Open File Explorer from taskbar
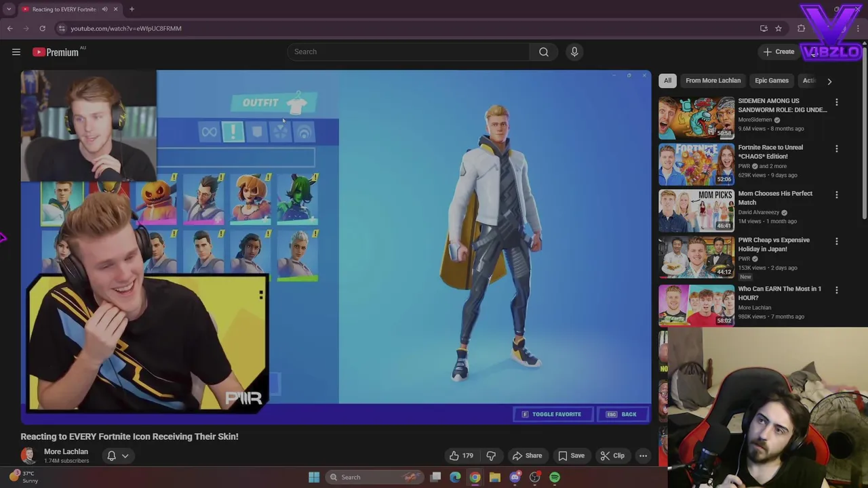Screen dimensions: 868x488 [495, 477]
